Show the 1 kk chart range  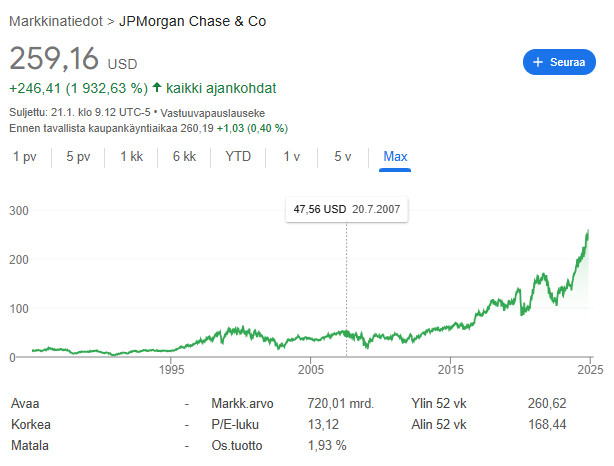click(131, 156)
